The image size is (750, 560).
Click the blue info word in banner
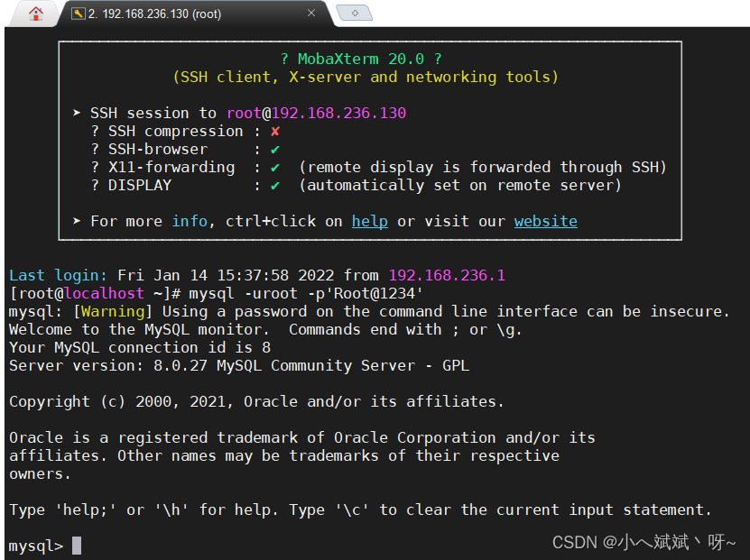(190, 221)
